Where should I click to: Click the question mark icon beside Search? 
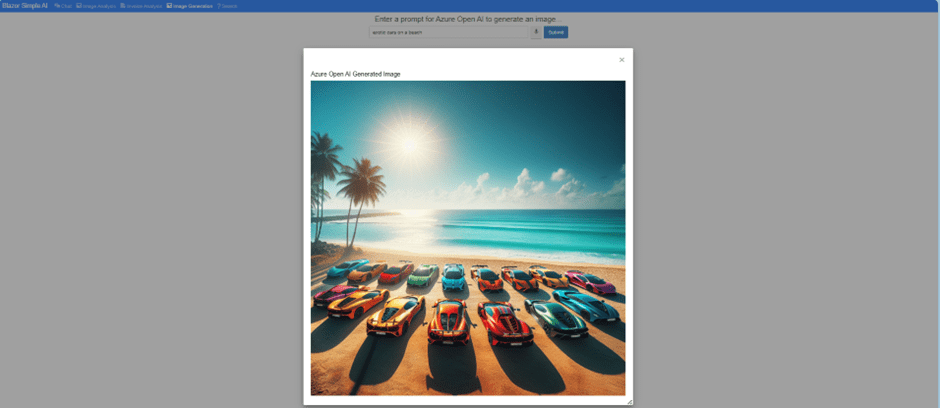[x=219, y=6]
